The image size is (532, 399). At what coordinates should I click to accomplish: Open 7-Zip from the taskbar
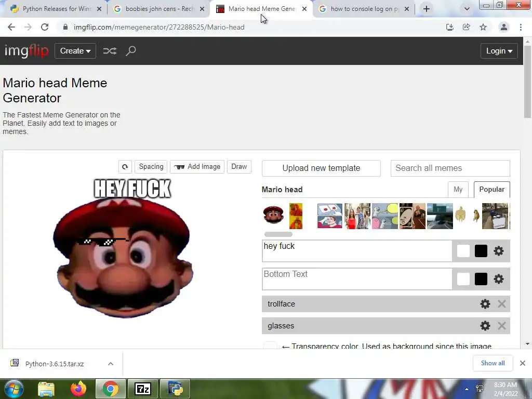(142, 389)
